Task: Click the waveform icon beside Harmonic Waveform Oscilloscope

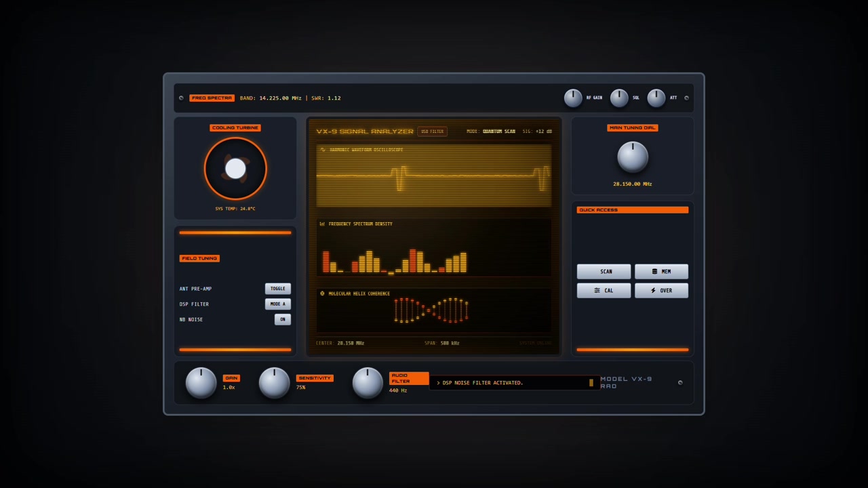Action: click(x=323, y=150)
